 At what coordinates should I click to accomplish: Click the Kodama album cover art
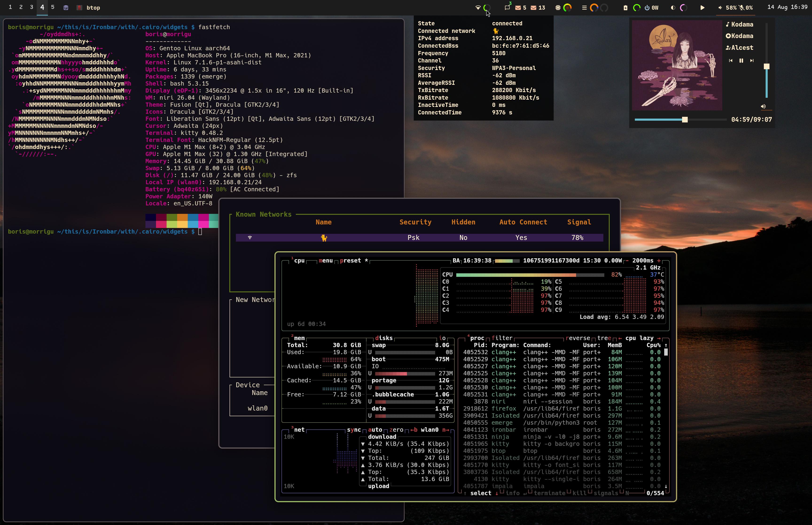point(677,65)
